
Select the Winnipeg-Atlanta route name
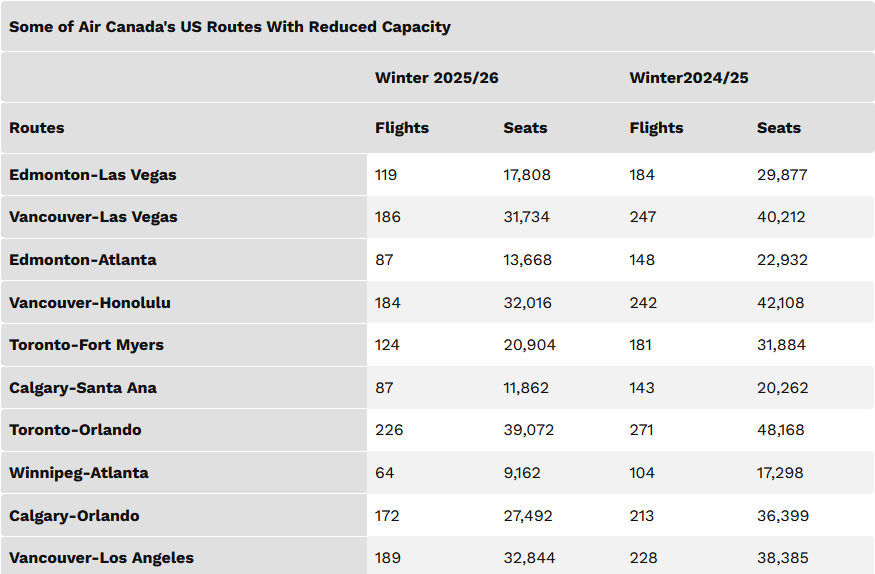pos(79,473)
